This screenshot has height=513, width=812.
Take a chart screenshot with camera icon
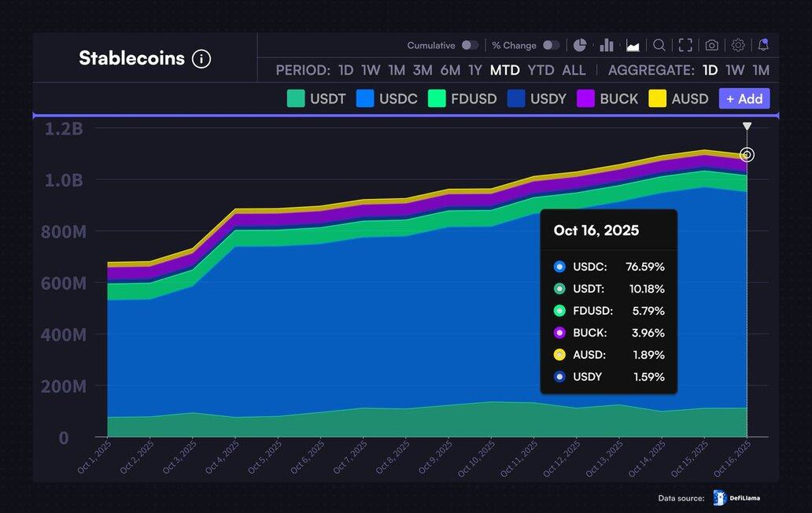[x=711, y=46]
